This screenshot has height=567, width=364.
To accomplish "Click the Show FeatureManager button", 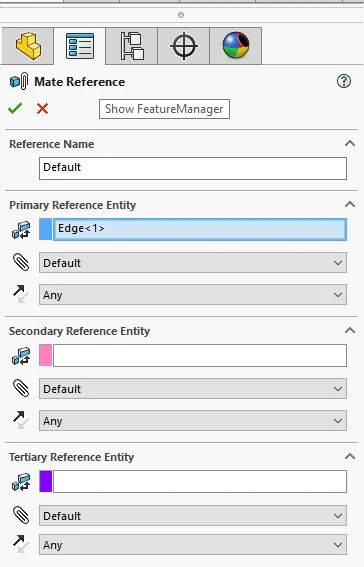I will (x=164, y=109).
